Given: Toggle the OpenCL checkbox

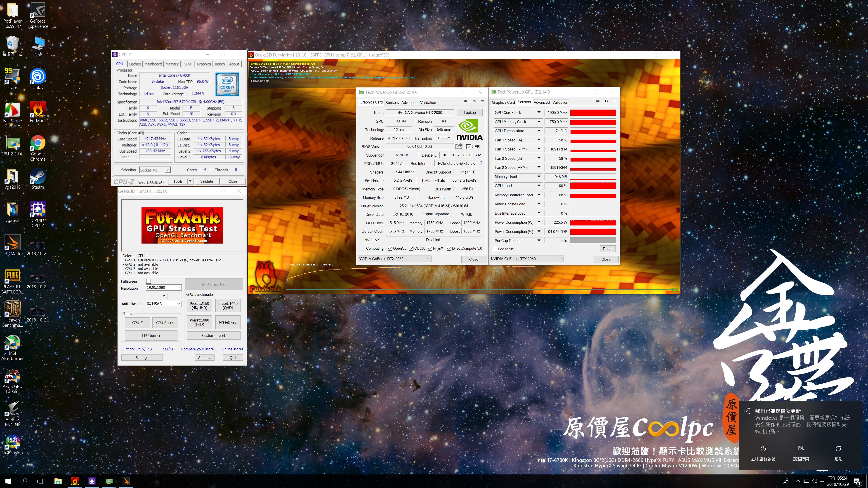Looking at the screenshot, I should (390, 248).
